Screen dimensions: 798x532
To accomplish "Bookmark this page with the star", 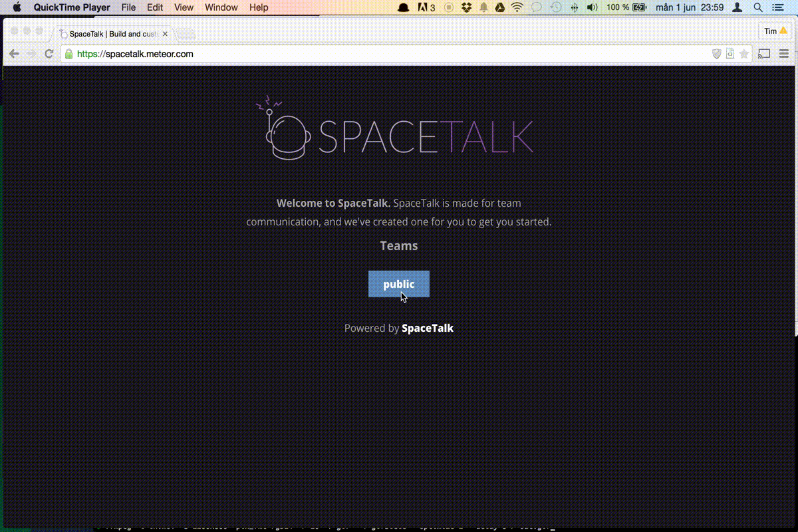I will click(x=744, y=54).
